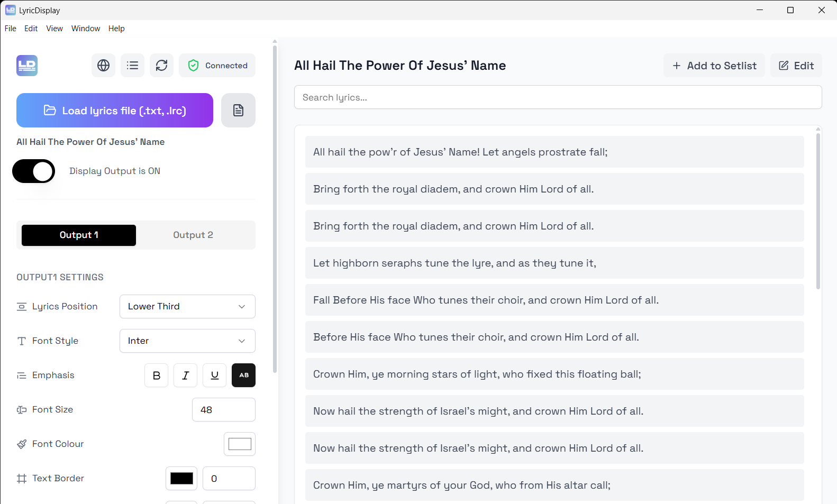Open the File menu

pyautogui.click(x=11, y=29)
